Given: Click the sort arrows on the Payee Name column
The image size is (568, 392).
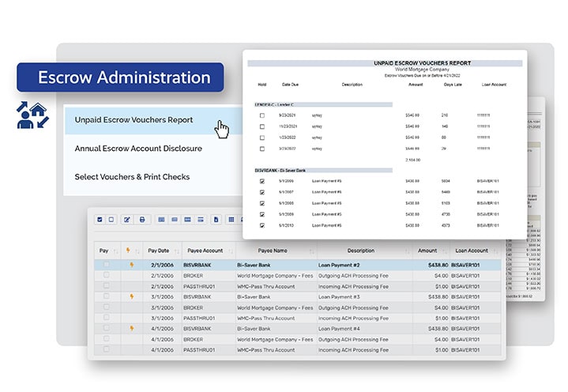Looking at the screenshot, I should 312,251.
